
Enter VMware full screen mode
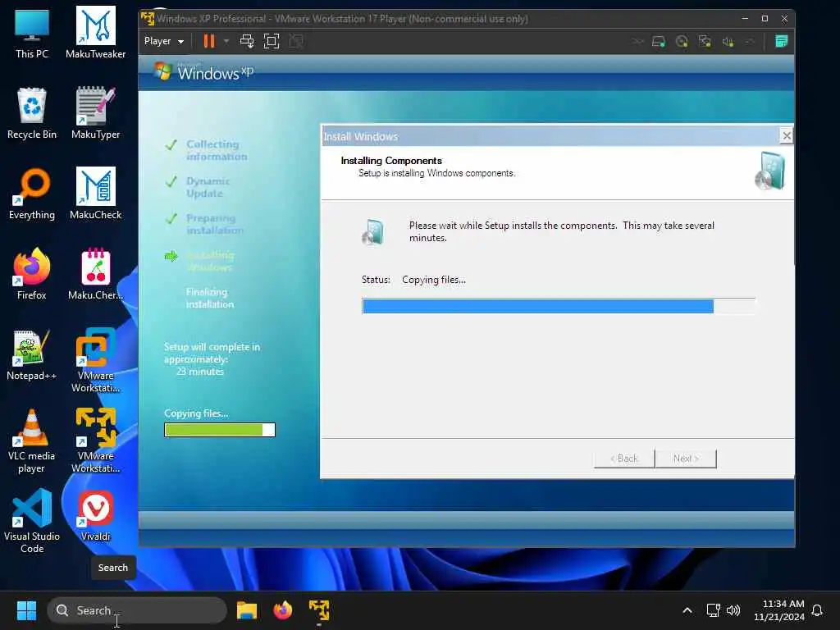click(272, 41)
